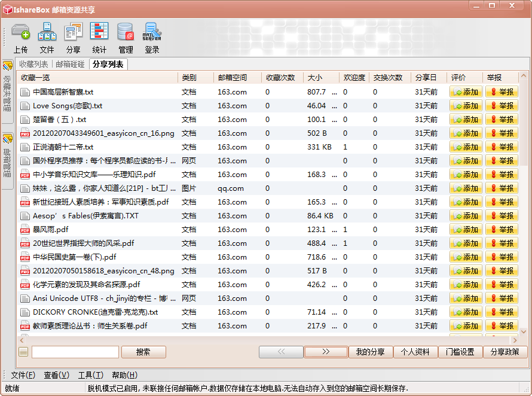
Task: Click the vertical scrollbar down arrow
Action: (524, 331)
